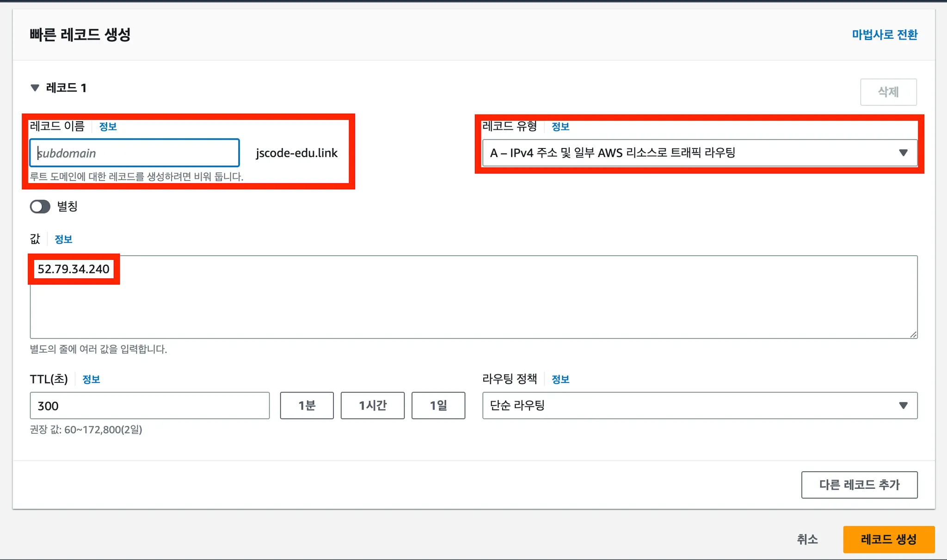The width and height of the screenshot is (947, 560).
Task: Click the value textarea resize handle
Action: click(x=913, y=334)
